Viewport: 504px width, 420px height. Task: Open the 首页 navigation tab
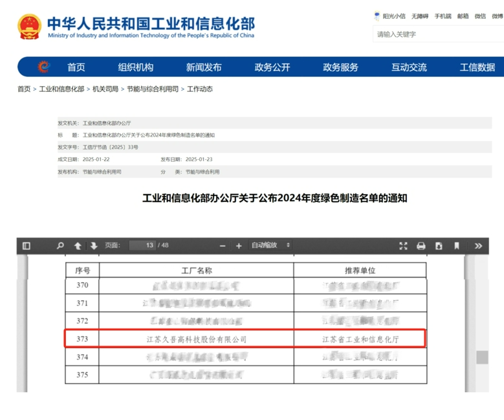click(76, 67)
